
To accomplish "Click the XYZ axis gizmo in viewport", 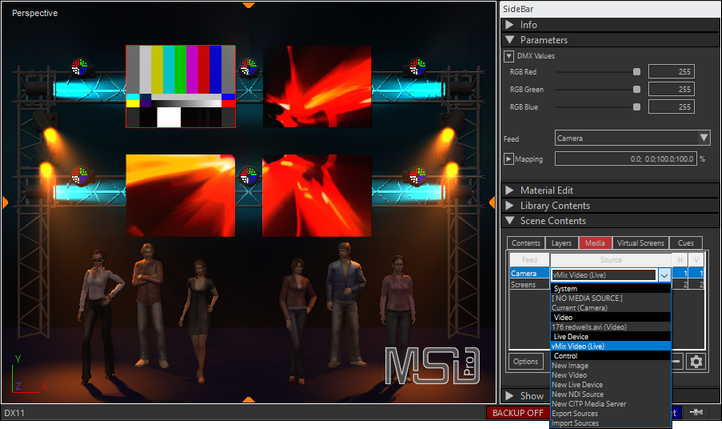I will click(x=18, y=379).
